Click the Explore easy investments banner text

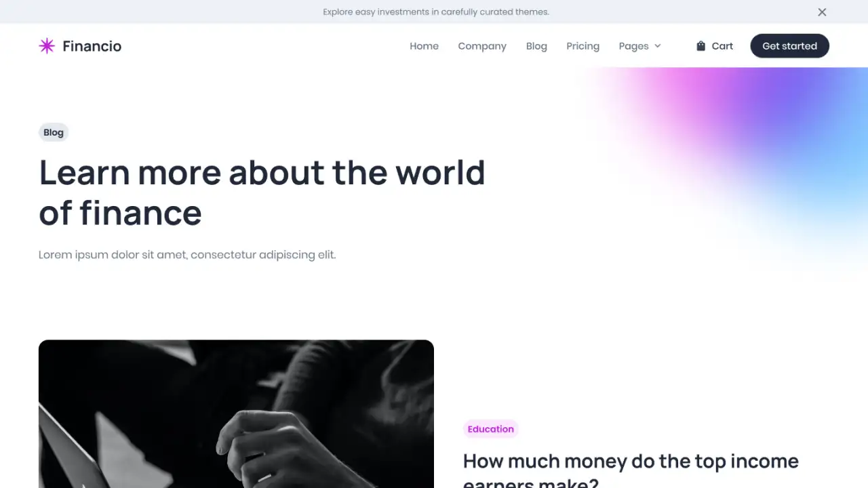pos(436,12)
